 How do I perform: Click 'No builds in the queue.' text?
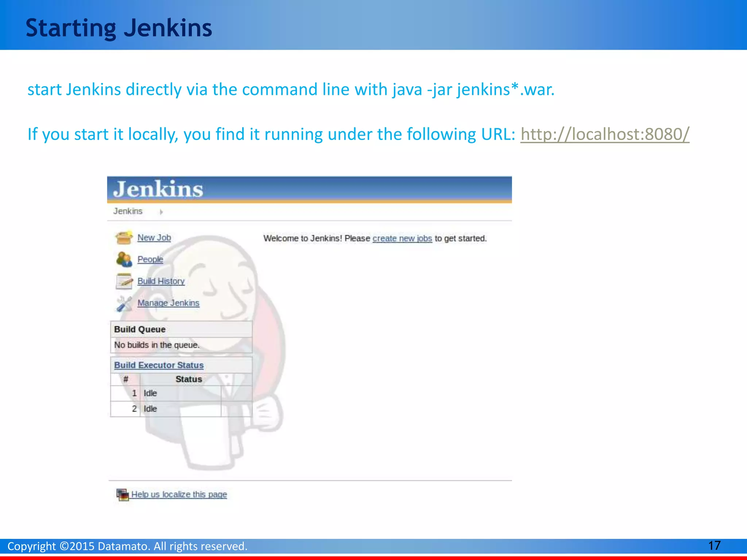pos(157,345)
